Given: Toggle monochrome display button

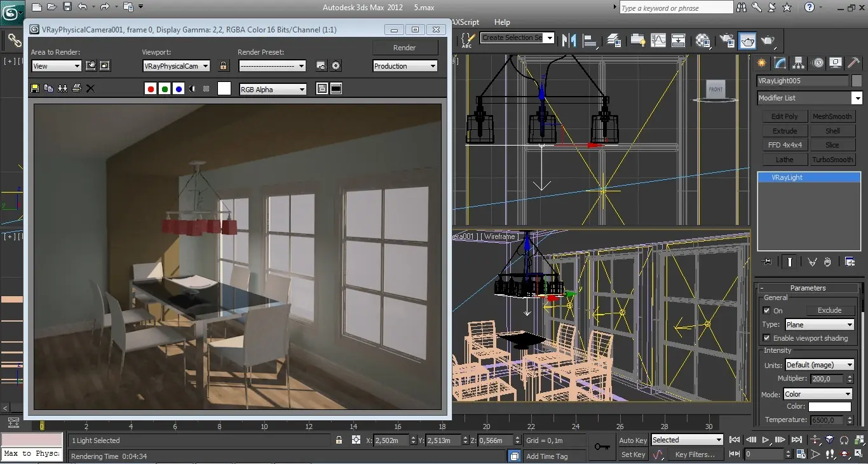Looking at the screenshot, I should pos(206,89).
